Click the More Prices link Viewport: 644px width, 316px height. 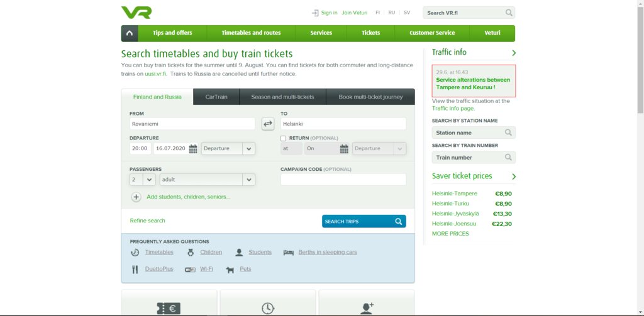click(450, 234)
